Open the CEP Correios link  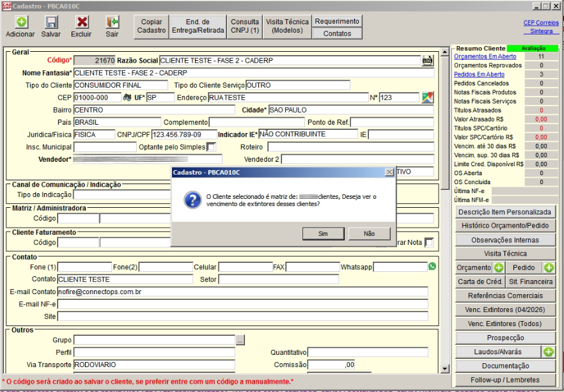(x=541, y=22)
